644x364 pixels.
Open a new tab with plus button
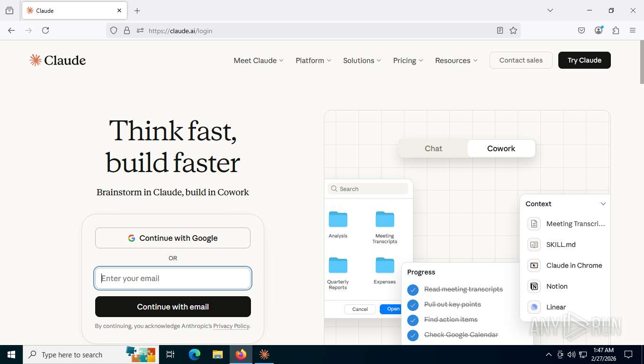click(x=137, y=10)
